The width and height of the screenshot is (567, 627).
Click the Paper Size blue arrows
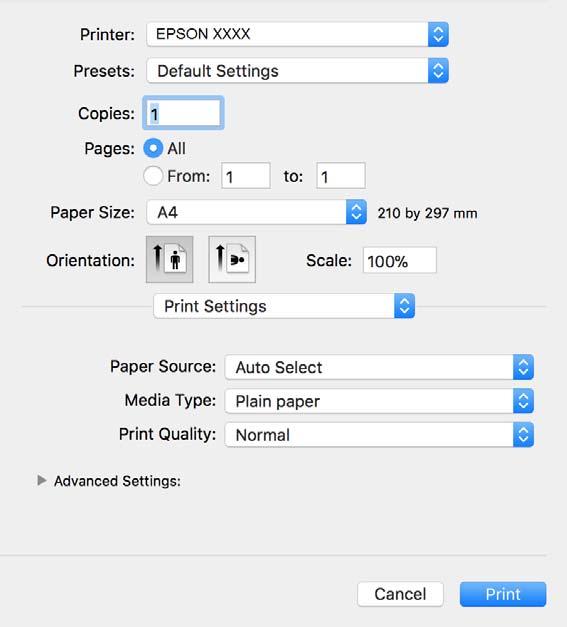356,212
